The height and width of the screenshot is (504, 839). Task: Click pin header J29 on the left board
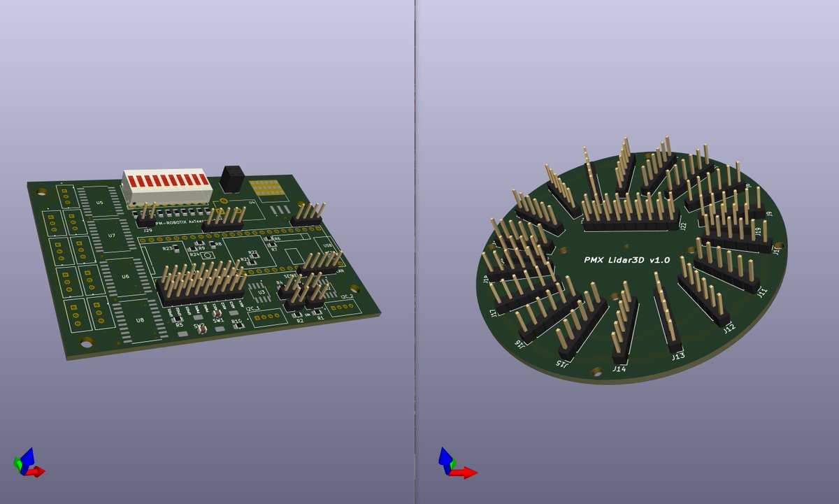point(145,220)
